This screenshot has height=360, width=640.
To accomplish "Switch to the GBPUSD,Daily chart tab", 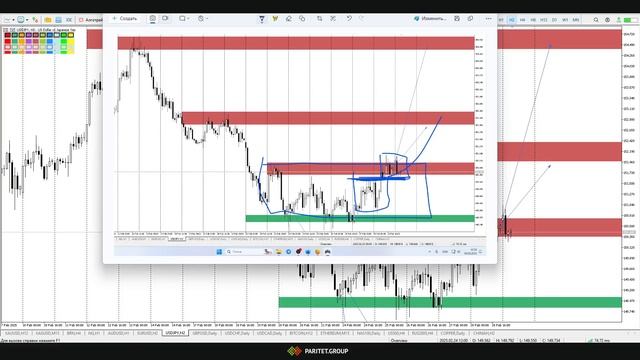I will pos(204,333).
